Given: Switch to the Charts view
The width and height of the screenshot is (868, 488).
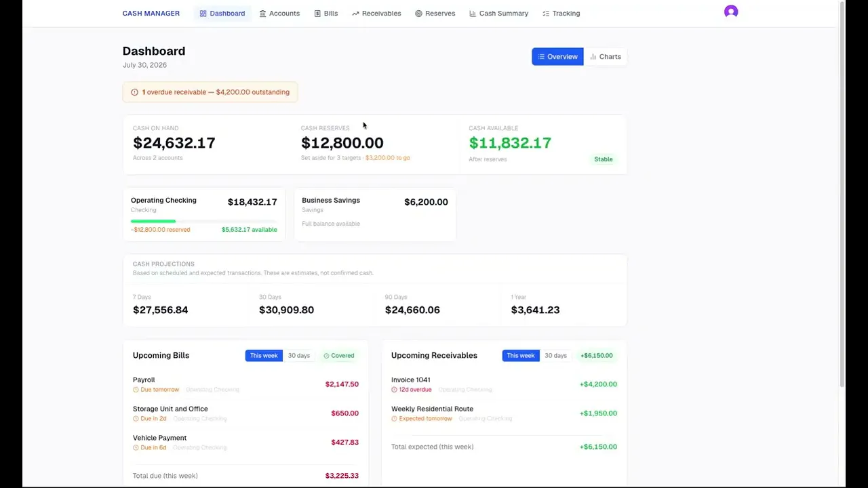Looking at the screenshot, I should click(x=606, y=57).
